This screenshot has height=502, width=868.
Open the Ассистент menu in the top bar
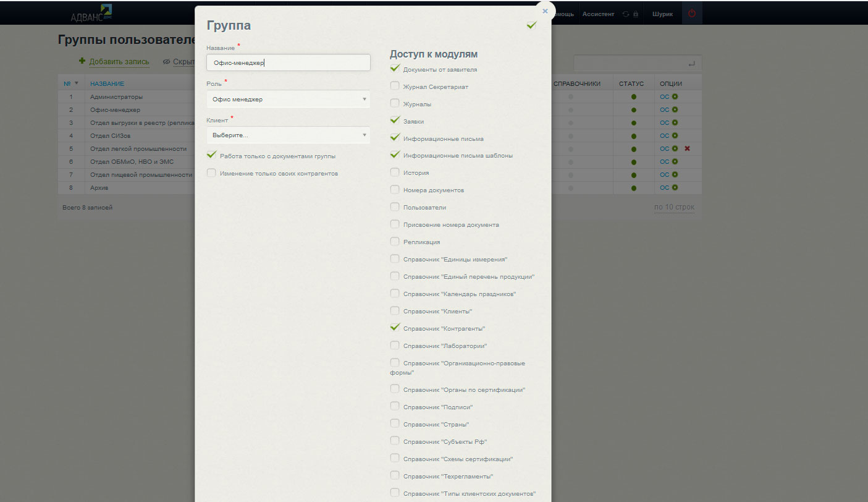(x=598, y=14)
